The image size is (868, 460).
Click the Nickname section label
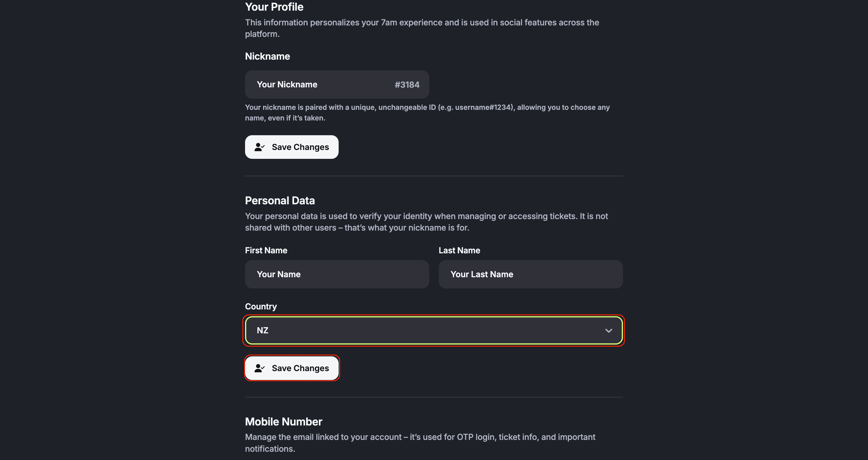click(x=267, y=56)
